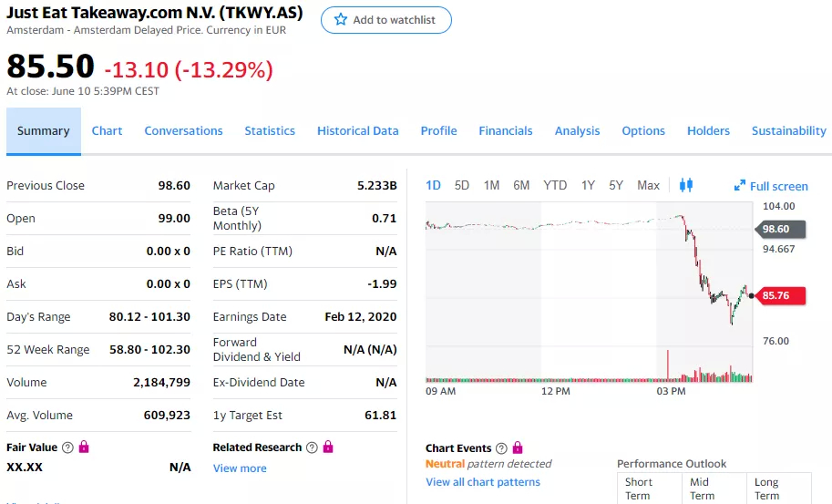This screenshot has height=504, width=832.
Task: Click View all chart patterns link
Action: click(483, 482)
